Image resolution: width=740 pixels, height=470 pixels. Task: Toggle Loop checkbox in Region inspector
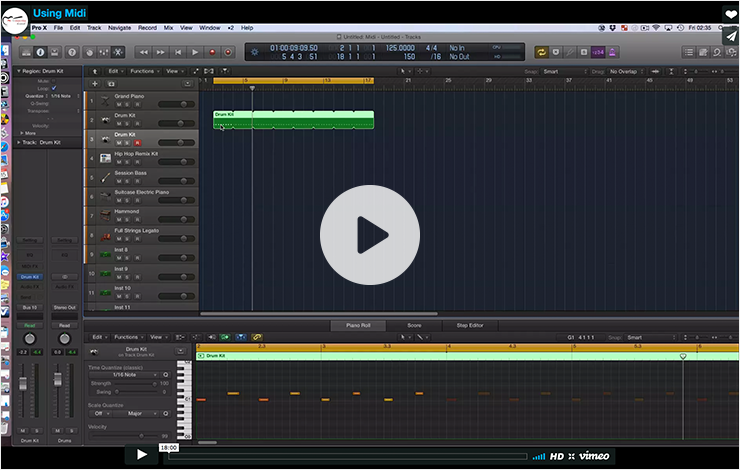[x=54, y=88]
